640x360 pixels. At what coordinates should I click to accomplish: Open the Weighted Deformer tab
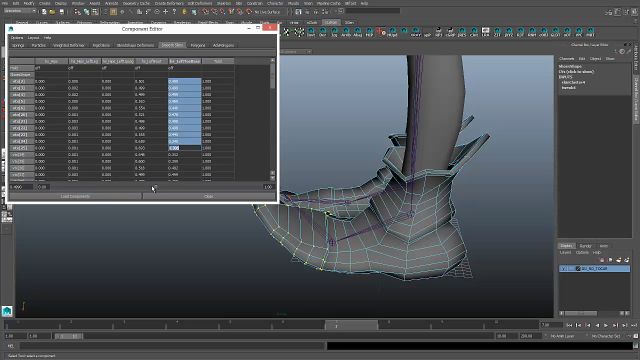tap(69, 45)
